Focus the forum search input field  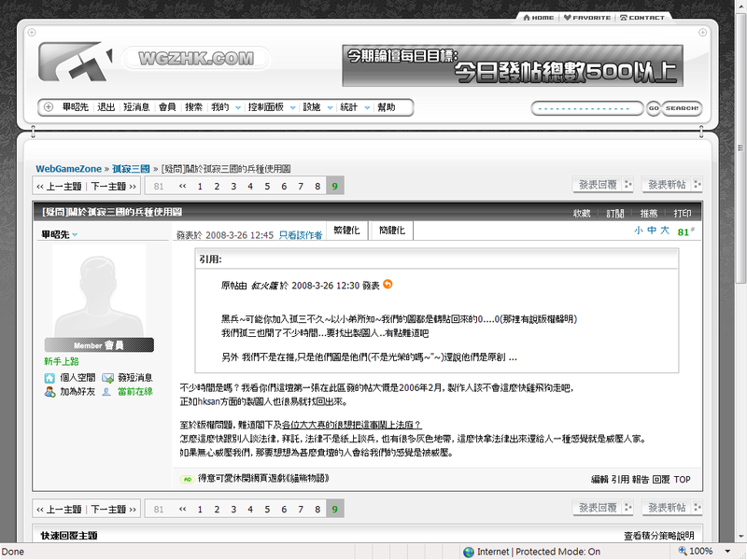[587, 108]
